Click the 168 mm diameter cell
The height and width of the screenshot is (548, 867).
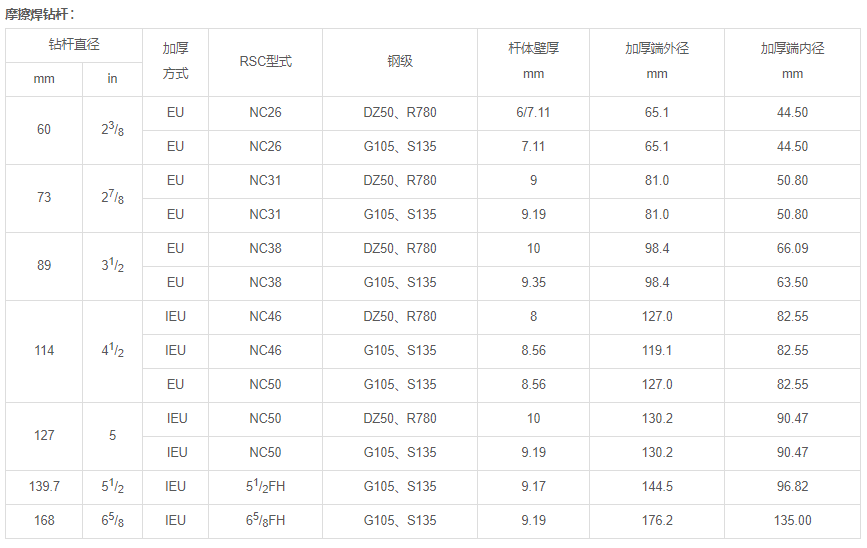(44, 520)
